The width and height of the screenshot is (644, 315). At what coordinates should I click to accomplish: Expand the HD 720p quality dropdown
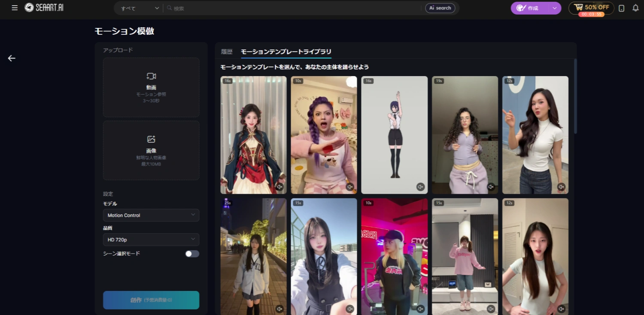tap(151, 239)
